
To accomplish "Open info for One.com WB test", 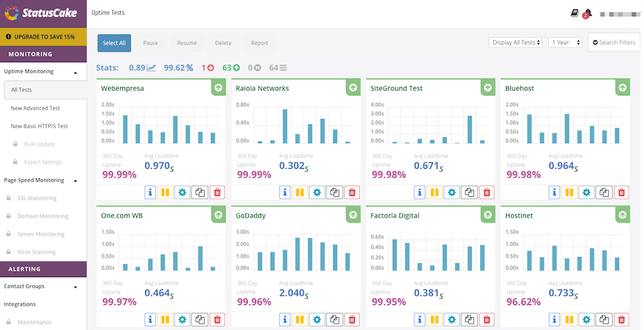I will 150,319.
